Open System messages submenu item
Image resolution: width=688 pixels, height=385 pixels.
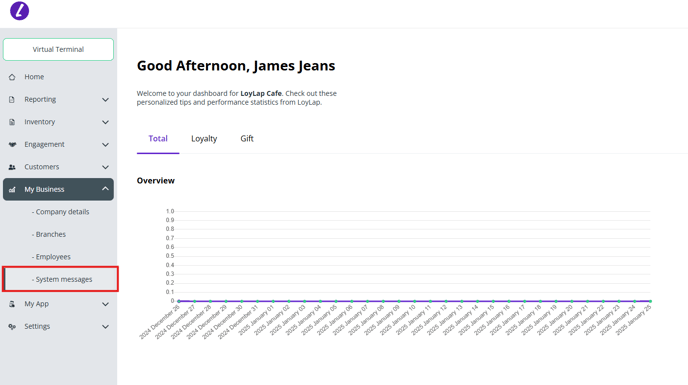click(x=61, y=279)
